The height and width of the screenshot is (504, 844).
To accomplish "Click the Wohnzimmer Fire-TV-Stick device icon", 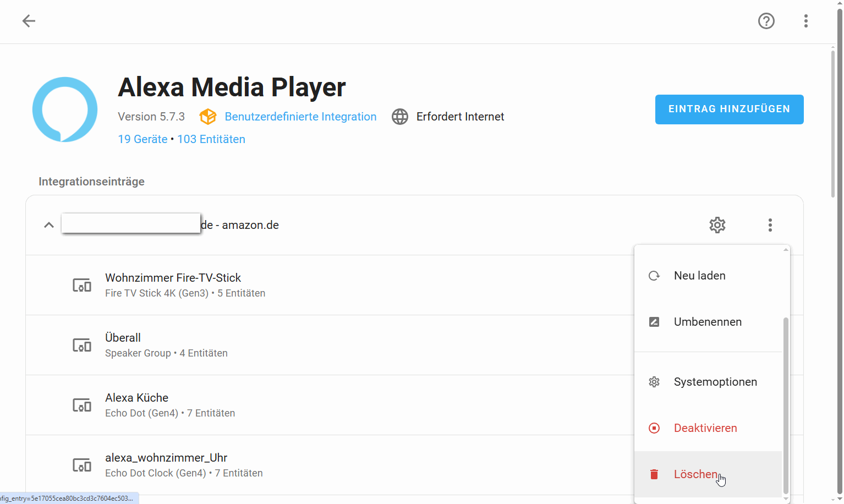I will tap(82, 285).
